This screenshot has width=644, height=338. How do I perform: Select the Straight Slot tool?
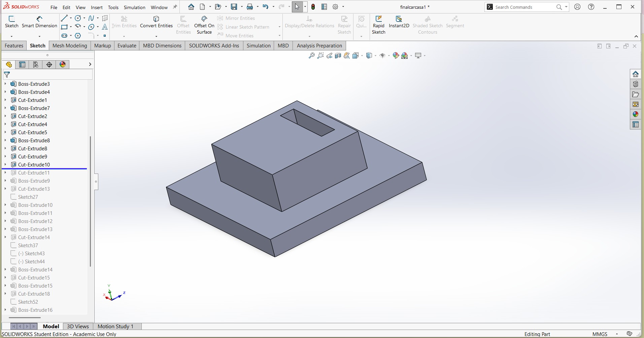point(64,36)
